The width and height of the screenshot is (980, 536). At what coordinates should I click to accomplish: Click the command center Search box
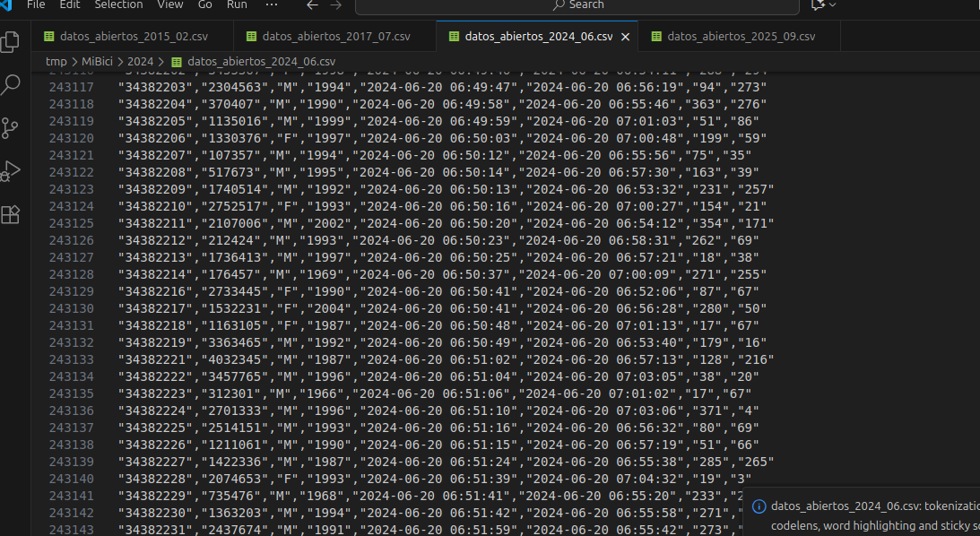tap(577, 5)
